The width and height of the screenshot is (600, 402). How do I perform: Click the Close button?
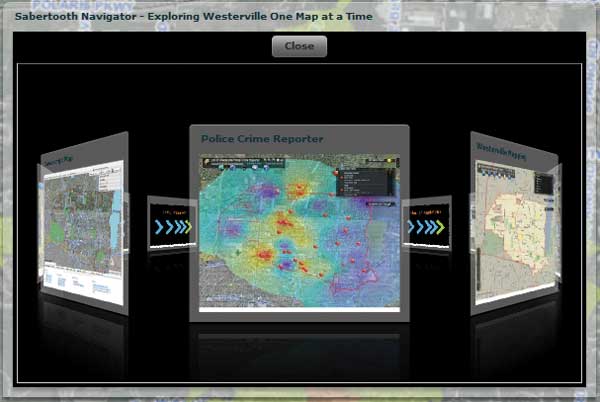point(299,46)
